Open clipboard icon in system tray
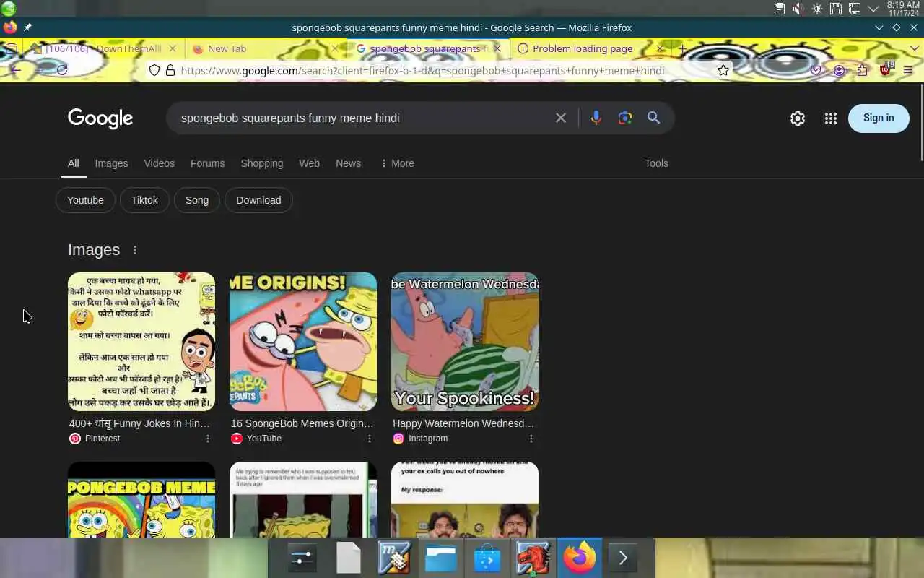 [x=779, y=9]
